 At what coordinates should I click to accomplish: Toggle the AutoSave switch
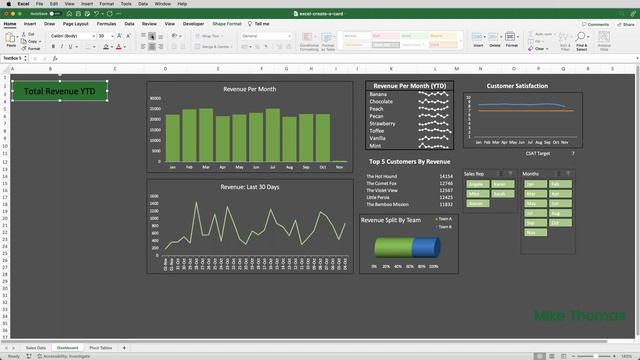pyautogui.click(x=55, y=13)
